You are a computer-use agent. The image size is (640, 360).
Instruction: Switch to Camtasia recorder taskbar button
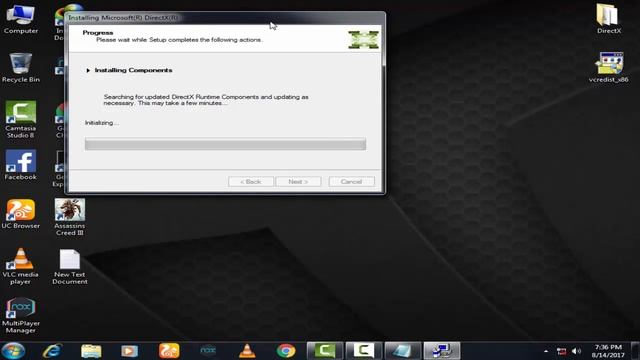364,351
